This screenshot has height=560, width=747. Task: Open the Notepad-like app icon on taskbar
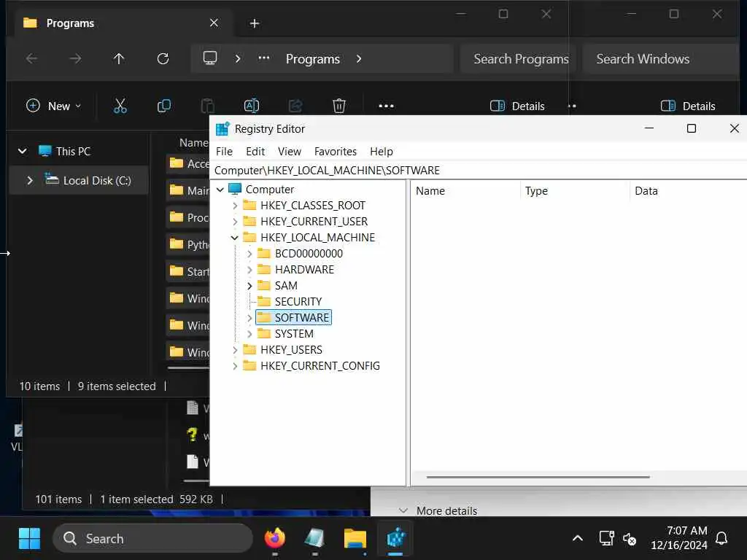pyautogui.click(x=314, y=539)
